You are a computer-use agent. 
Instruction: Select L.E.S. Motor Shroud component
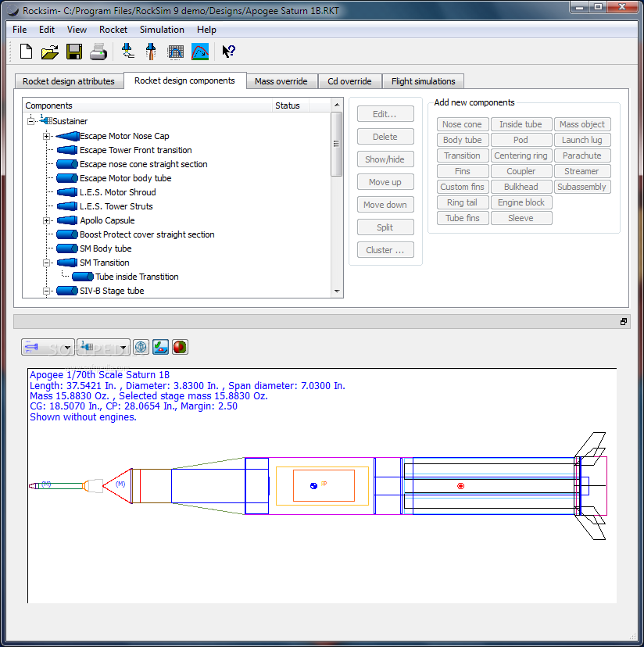[118, 192]
